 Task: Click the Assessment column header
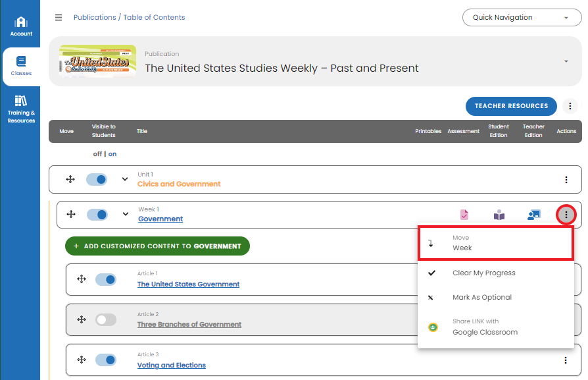pos(464,131)
